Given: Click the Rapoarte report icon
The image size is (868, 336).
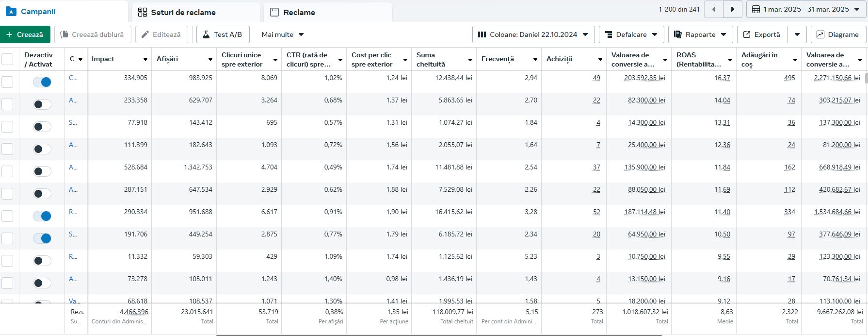Looking at the screenshot, I should (678, 34).
